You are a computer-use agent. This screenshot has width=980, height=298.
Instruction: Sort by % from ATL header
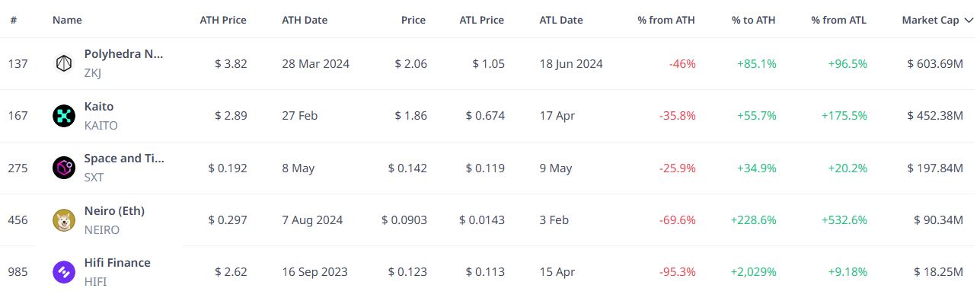pyautogui.click(x=839, y=21)
